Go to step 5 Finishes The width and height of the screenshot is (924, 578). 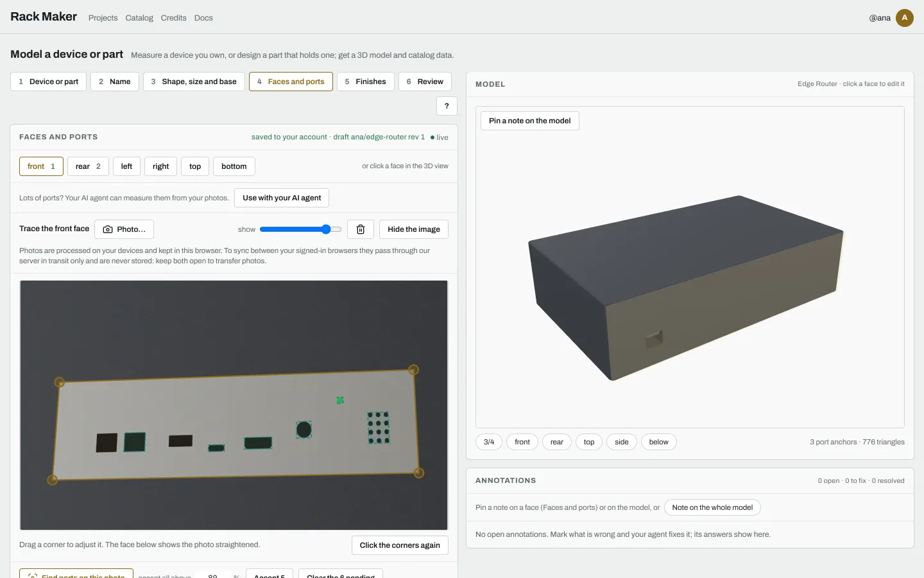(366, 82)
